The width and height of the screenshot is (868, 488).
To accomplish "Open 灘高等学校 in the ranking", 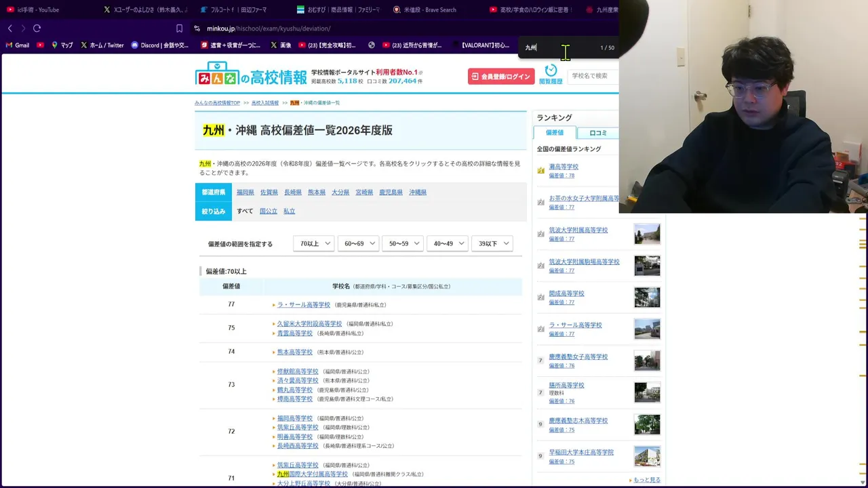I will 564,167.
